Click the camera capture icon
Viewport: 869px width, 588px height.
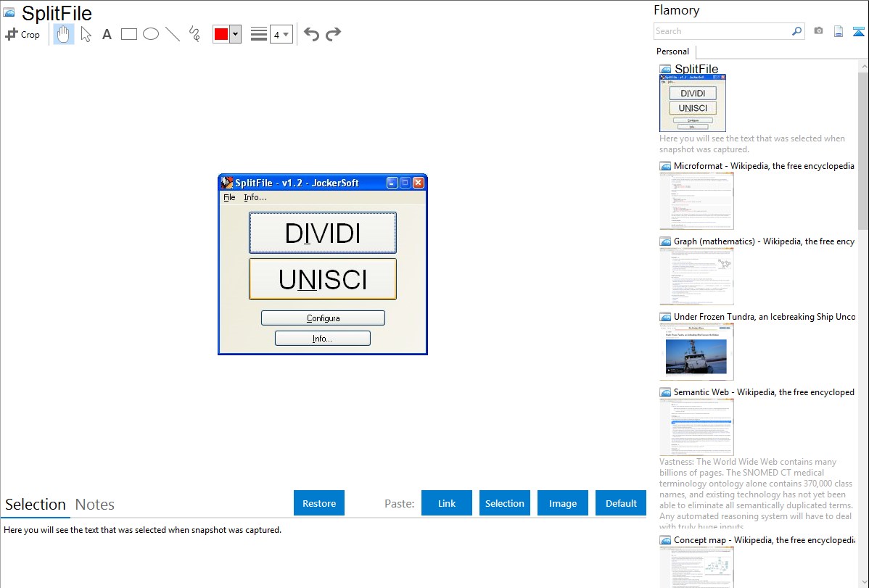818,31
